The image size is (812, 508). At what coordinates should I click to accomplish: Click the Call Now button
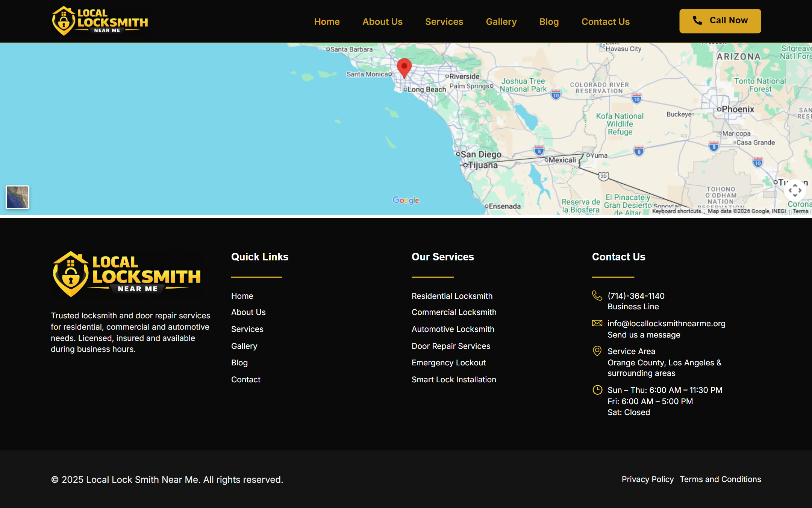pos(720,21)
